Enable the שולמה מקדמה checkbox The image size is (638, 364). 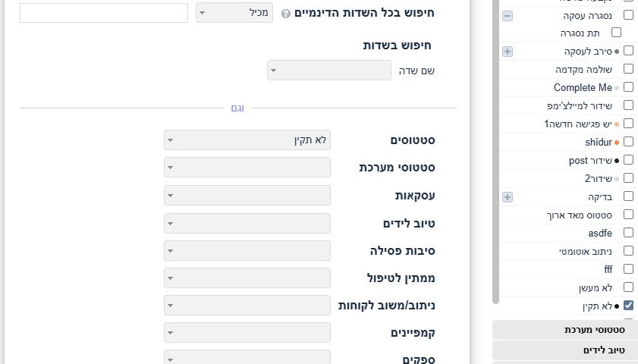pyautogui.click(x=628, y=69)
